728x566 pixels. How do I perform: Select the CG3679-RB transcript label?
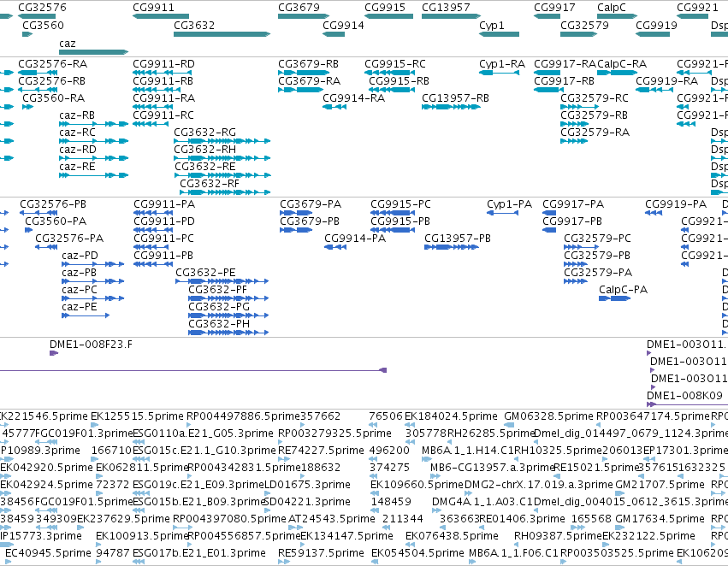tap(308, 63)
